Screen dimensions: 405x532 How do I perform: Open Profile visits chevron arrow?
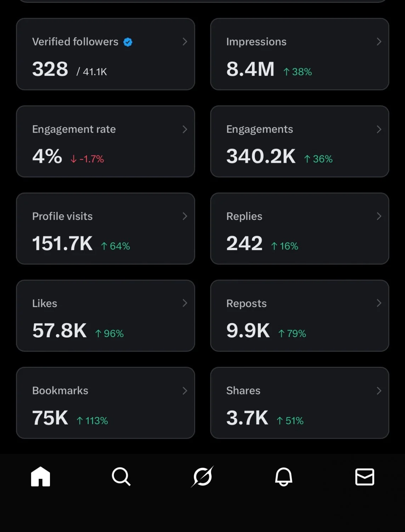pyautogui.click(x=185, y=216)
